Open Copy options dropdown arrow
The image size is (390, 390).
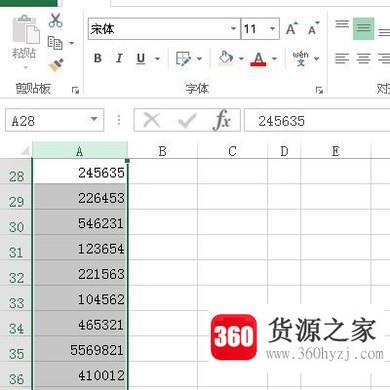[71, 43]
